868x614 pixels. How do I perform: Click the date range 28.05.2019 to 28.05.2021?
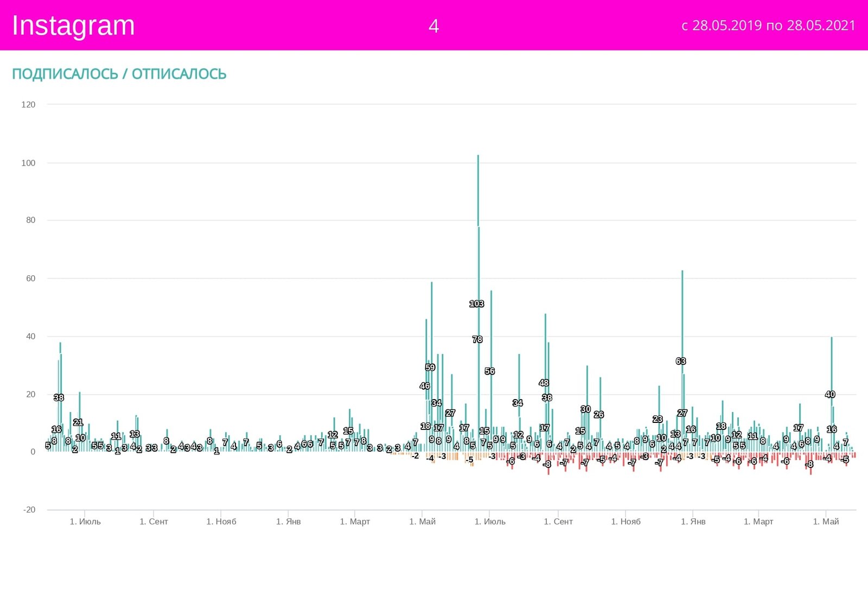(x=768, y=26)
